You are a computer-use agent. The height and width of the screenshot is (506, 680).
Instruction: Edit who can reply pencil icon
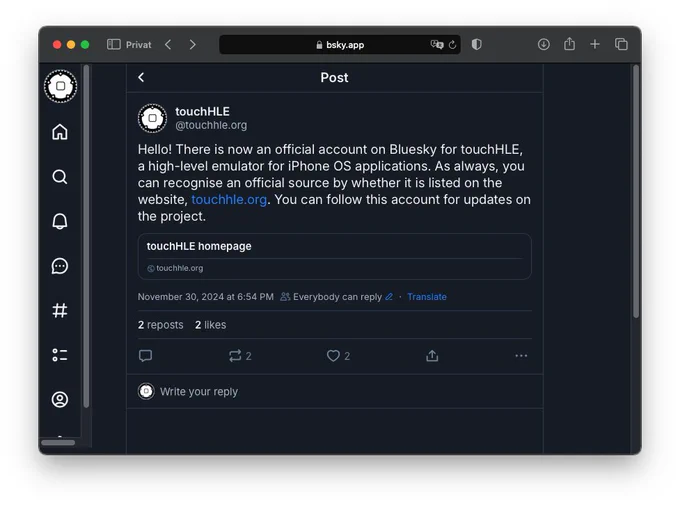(x=389, y=297)
